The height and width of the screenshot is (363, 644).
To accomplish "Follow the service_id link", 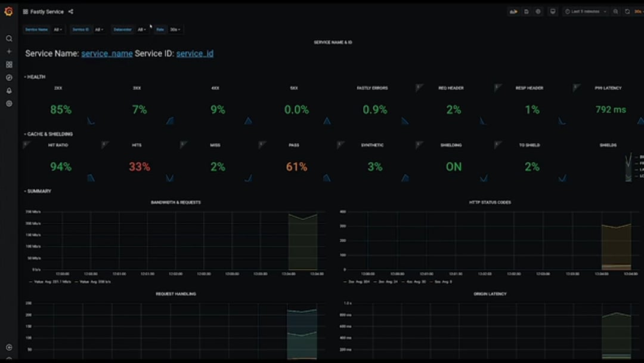I will tap(194, 54).
